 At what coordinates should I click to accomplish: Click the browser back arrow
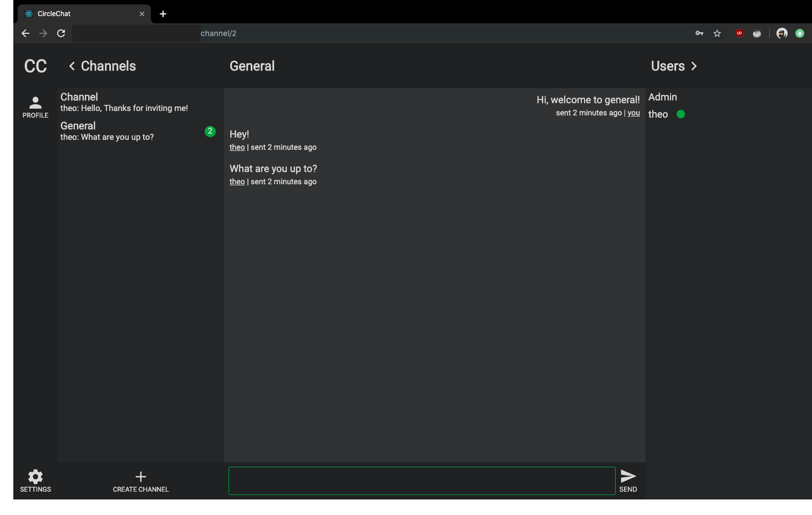click(26, 33)
